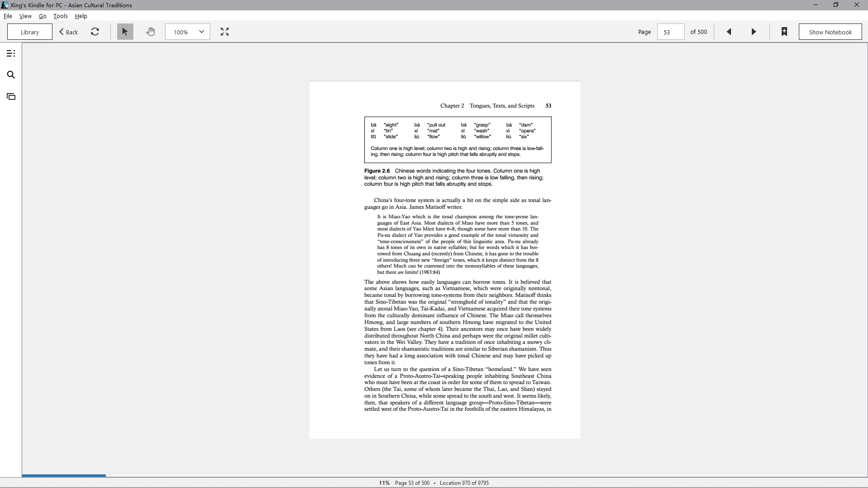Go to the previous page arrow
The image size is (868, 488).
tap(729, 32)
